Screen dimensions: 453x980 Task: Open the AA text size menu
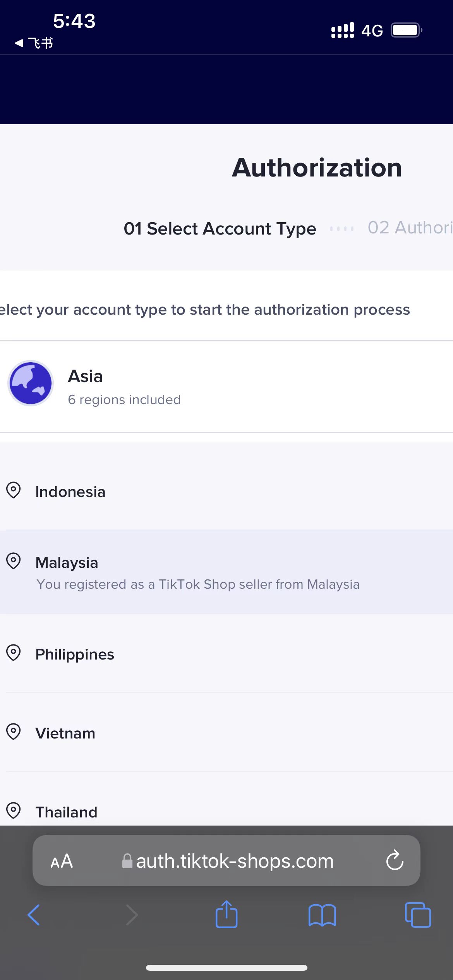pos(62,862)
